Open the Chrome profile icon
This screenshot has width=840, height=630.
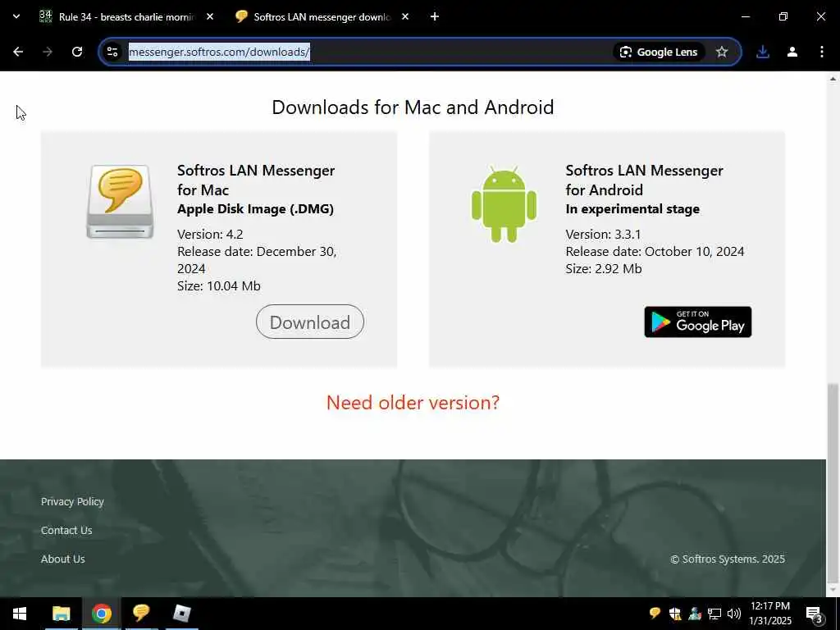[792, 52]
